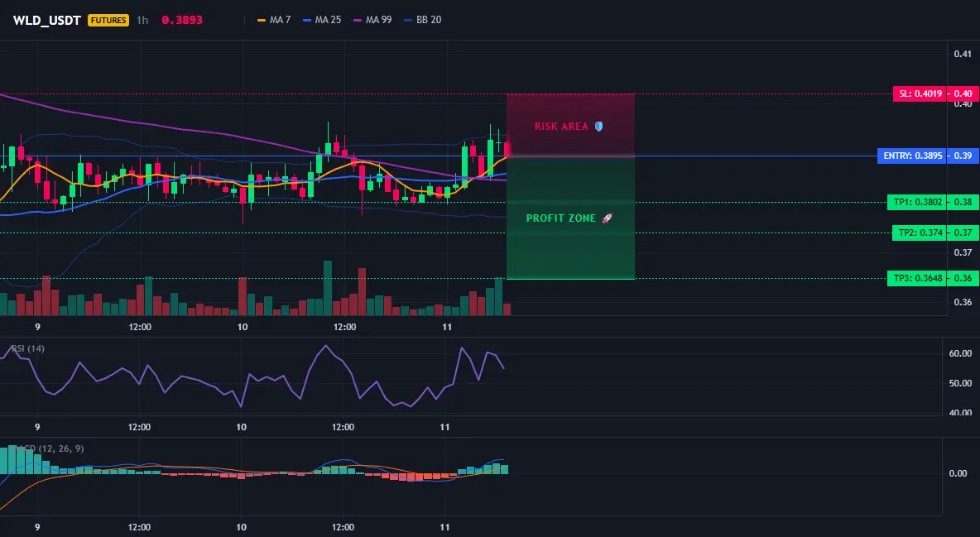Toggle the MA 7 legend item

(x=274, y=20)
